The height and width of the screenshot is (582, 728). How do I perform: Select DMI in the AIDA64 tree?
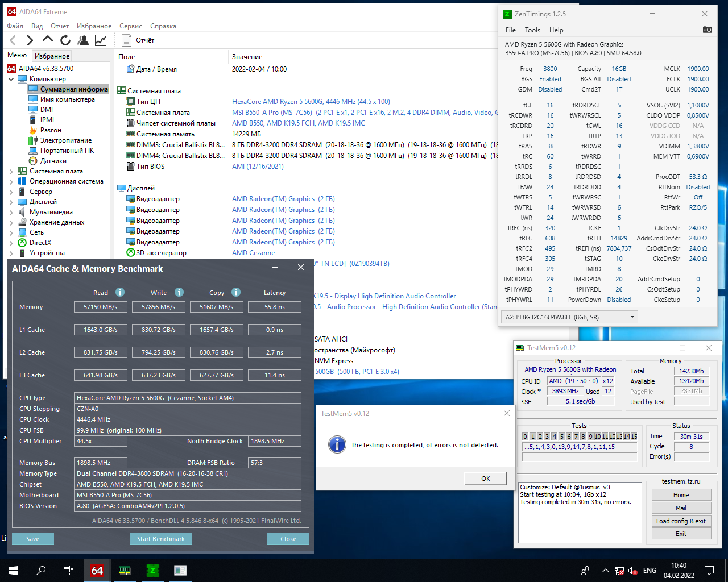(40, 110)
